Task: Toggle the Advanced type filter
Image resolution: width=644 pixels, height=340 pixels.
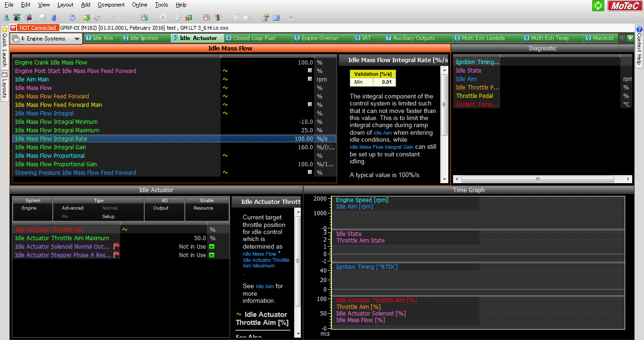Action: tap(73, 208)
